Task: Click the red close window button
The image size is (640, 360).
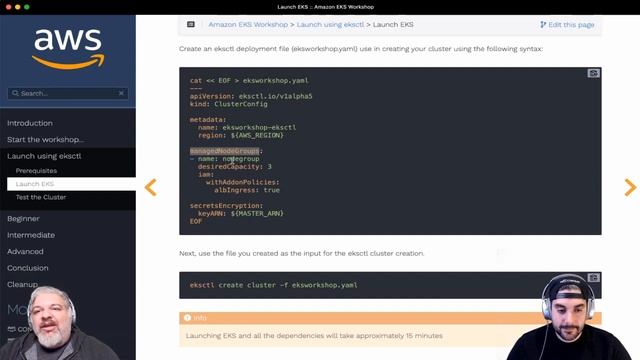Action: click(x=8, y=7)
